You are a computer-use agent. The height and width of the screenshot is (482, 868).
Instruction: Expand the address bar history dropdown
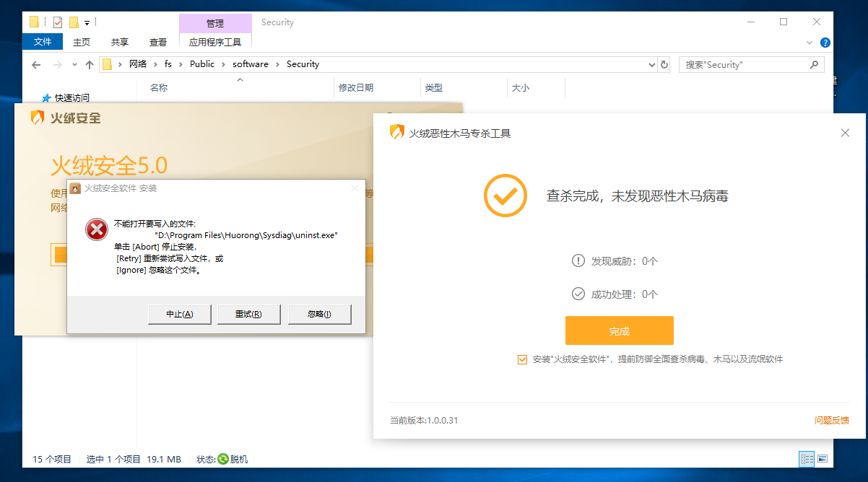point(652,64)
